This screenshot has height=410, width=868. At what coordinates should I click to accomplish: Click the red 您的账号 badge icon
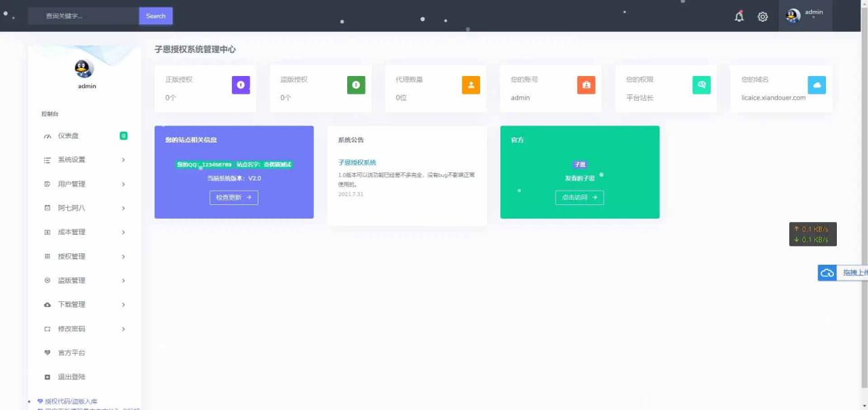[x=586, y=85]
